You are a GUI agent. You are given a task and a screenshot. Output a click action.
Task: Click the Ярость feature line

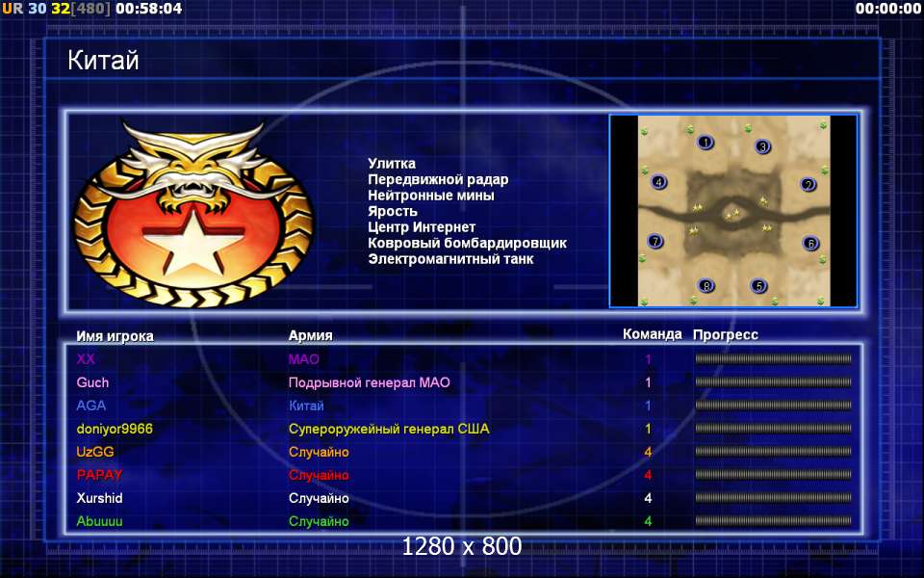pos(393,211)
